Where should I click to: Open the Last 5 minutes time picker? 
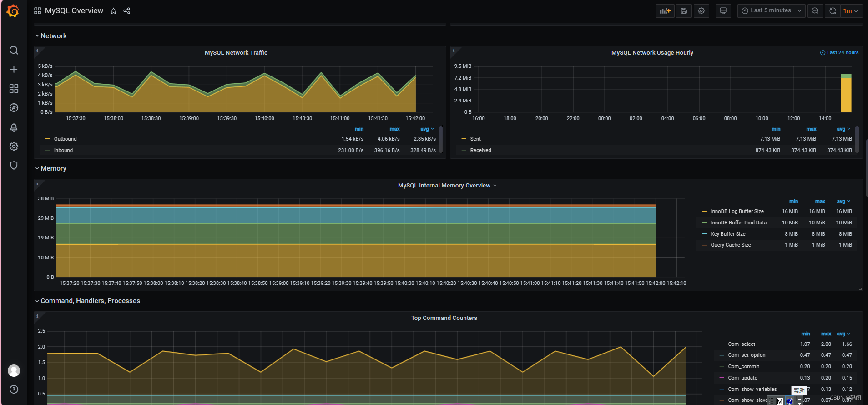(x=772, y=11)
